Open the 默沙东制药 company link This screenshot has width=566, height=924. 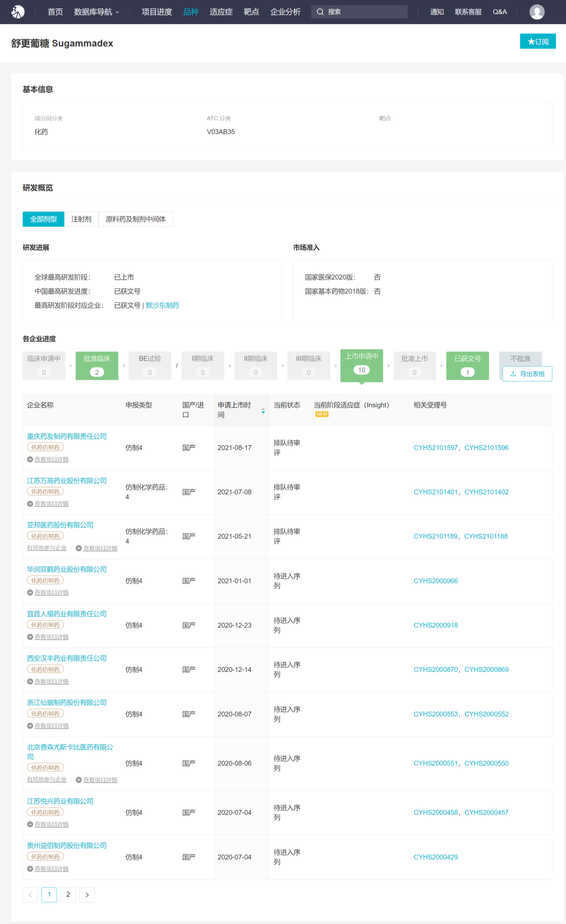pos(162,305)
